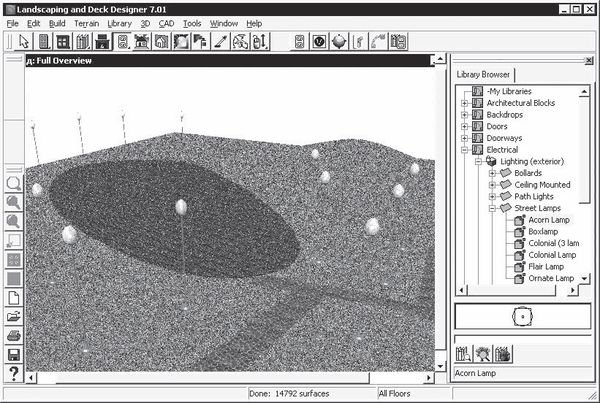
Task: Open the Terrain menu
Action: click(86, 22)
